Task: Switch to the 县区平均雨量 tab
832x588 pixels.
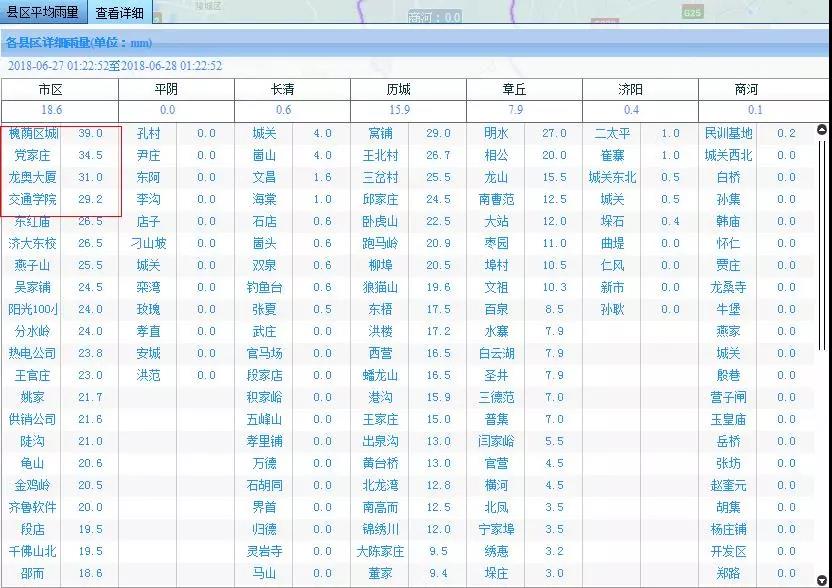Action: pos(42,12)
